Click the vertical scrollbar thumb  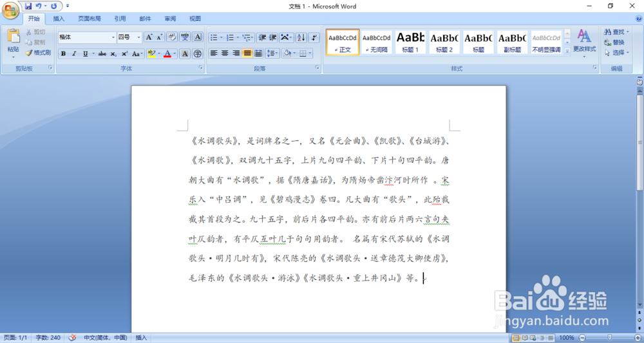639,143
